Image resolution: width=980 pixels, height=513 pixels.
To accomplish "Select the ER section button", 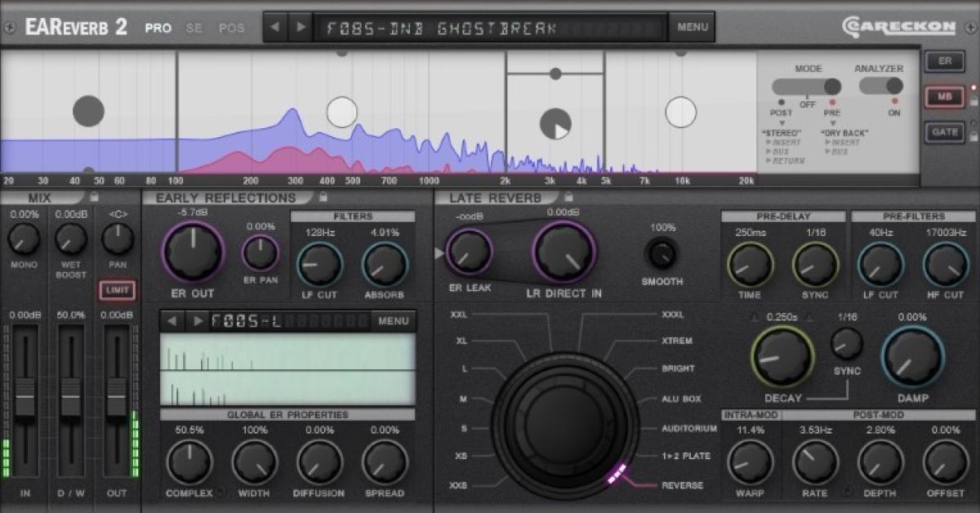I will (946, 60).
